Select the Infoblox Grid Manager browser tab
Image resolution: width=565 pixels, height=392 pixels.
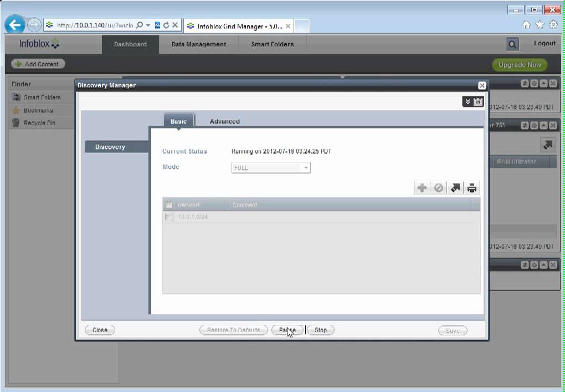[239, 26]
